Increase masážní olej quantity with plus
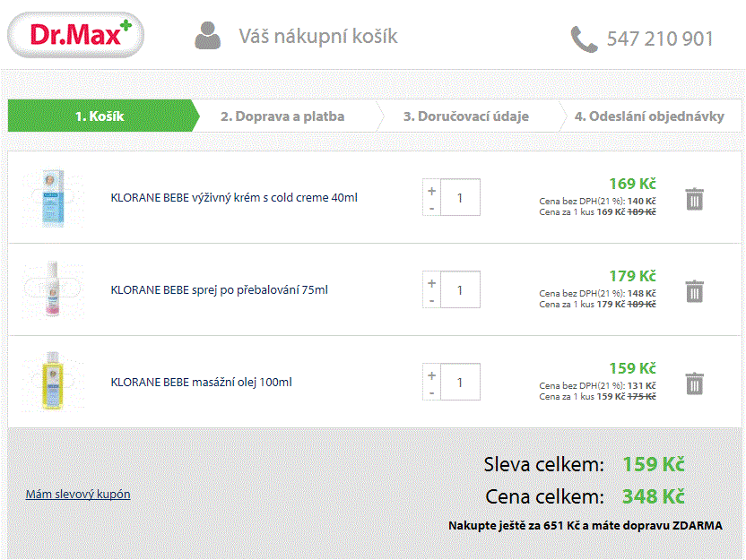746x560 pixels. pos(432,375)
